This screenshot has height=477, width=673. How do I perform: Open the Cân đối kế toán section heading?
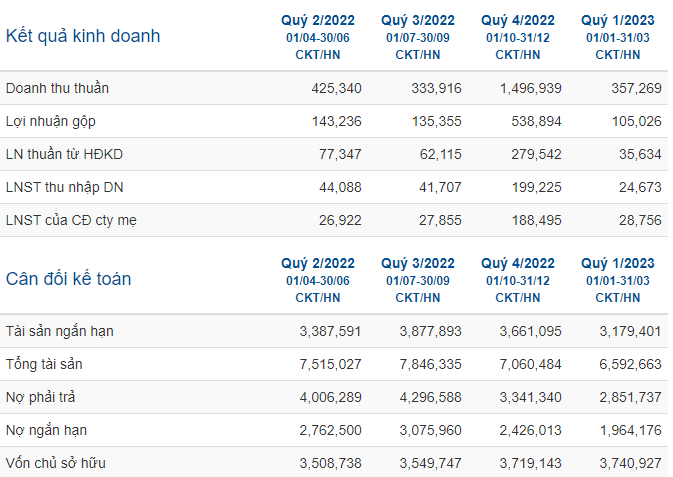click(x=68, y=279)
